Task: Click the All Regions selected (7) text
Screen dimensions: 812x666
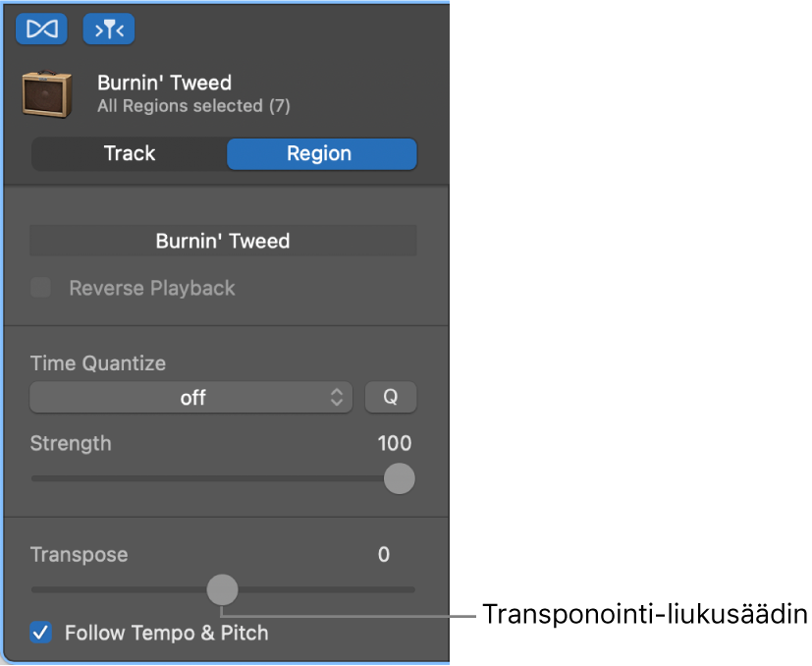Action: click(193, 105)
